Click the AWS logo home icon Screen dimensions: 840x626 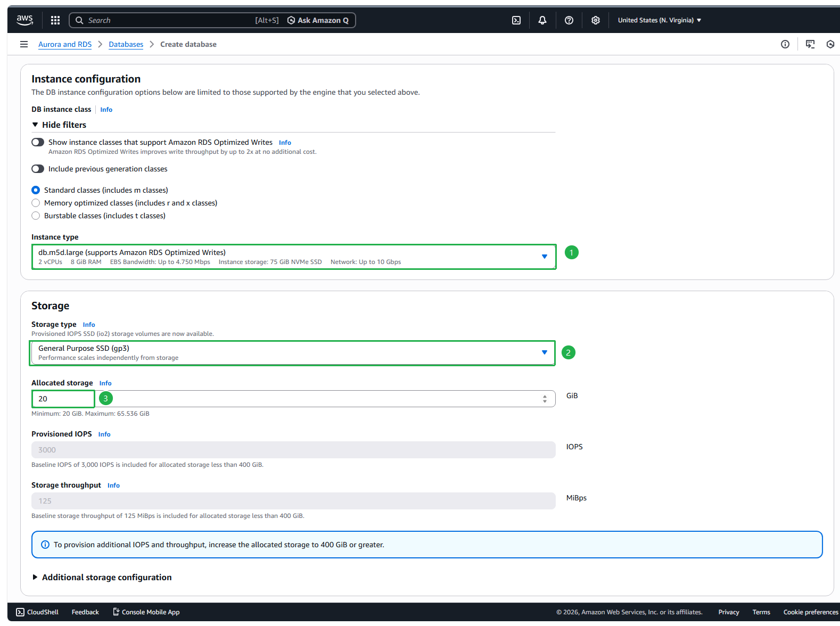point(24,20)
